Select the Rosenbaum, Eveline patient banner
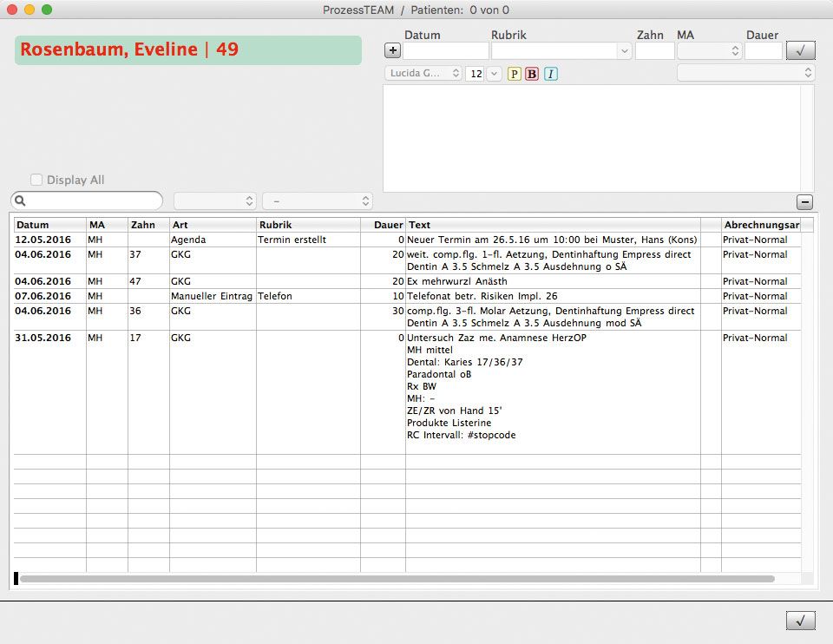833x644 pixels. click(188, 50)
